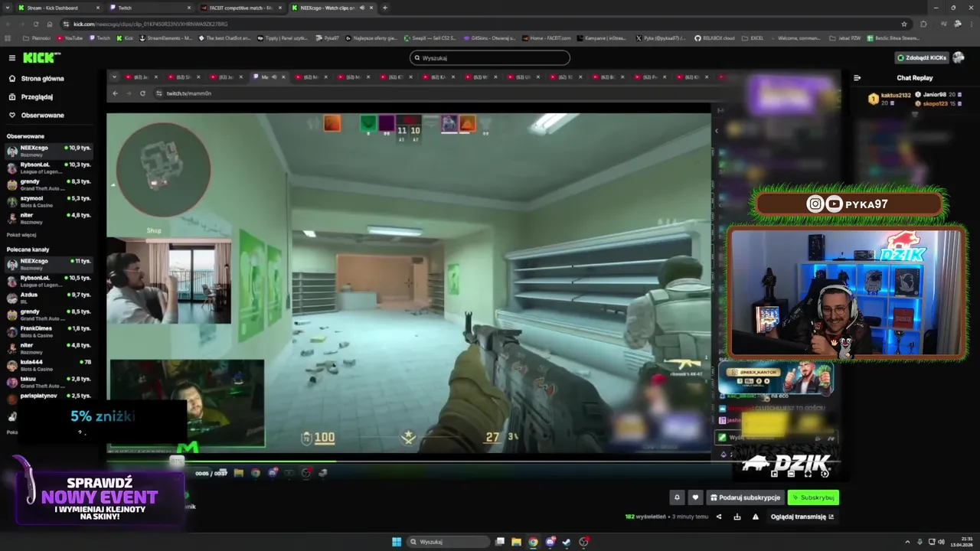Click the heart follow button

(x=695, y=497)
